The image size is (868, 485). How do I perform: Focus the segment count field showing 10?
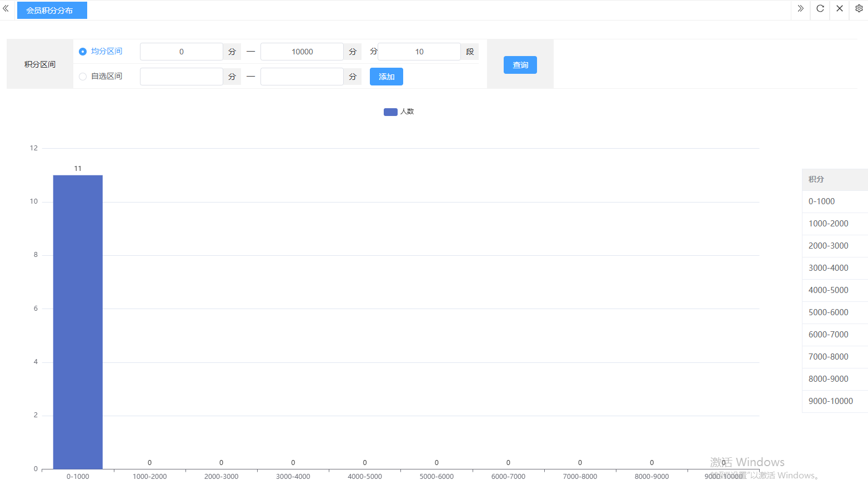(419, 52)
